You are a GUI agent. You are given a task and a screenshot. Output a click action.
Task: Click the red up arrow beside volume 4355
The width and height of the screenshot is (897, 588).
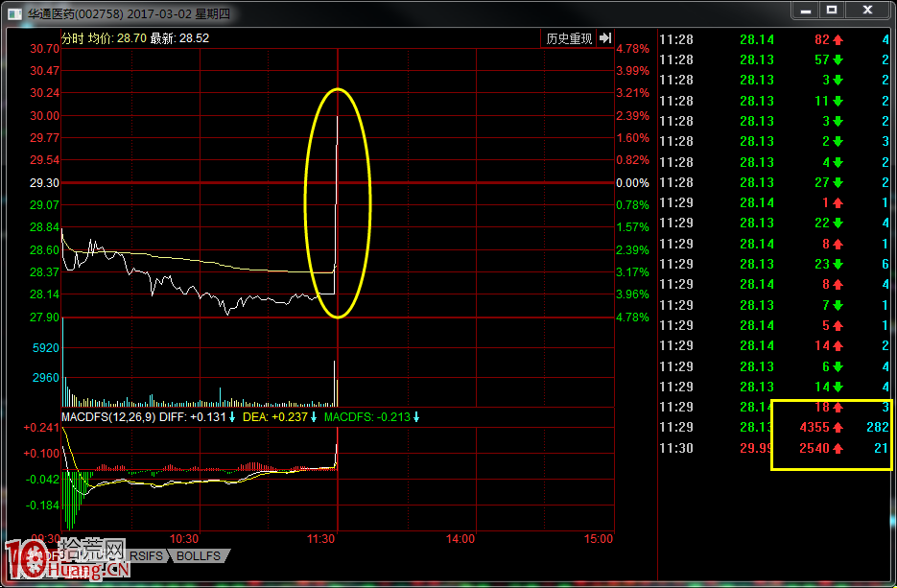click(838, 428)
